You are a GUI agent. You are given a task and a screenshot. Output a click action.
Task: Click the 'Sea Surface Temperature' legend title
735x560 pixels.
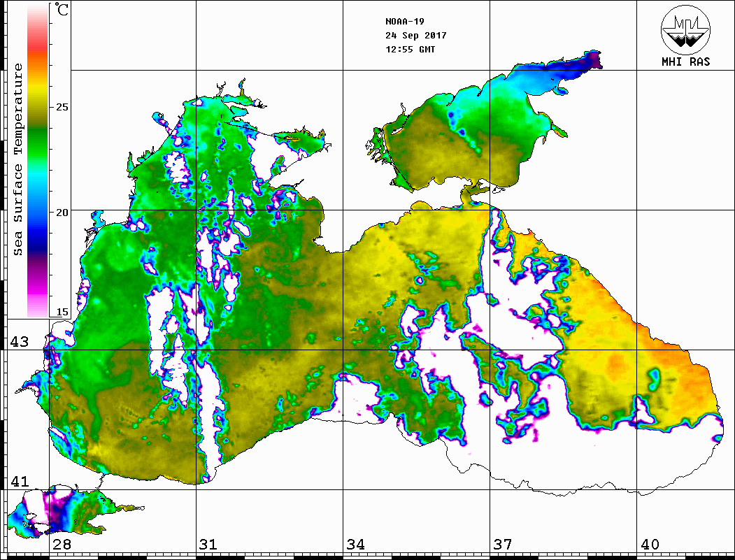(17, 159)
